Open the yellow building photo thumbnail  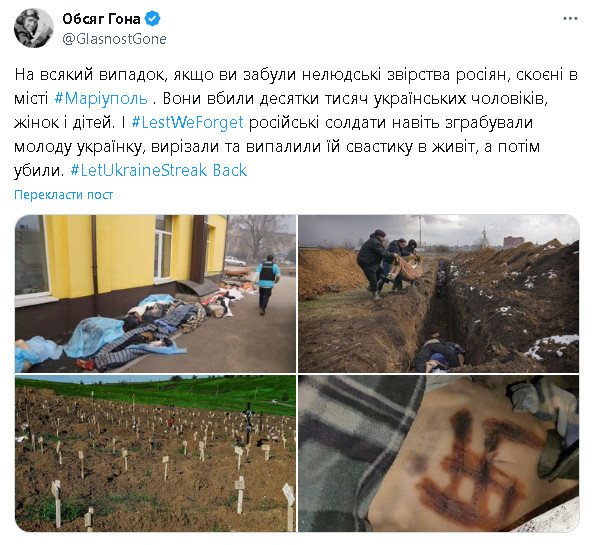click(x=155, y=294)
